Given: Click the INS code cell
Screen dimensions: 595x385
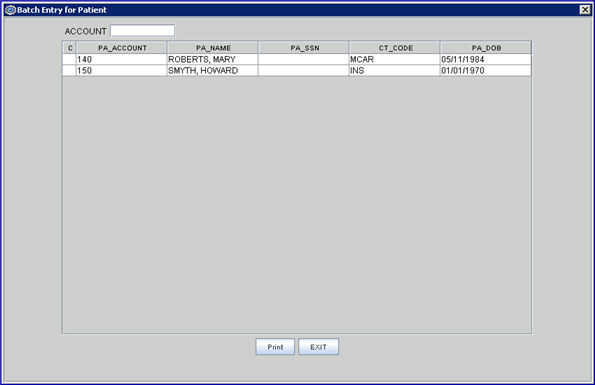Looking at the screenshot, I should tap(395, 71).
